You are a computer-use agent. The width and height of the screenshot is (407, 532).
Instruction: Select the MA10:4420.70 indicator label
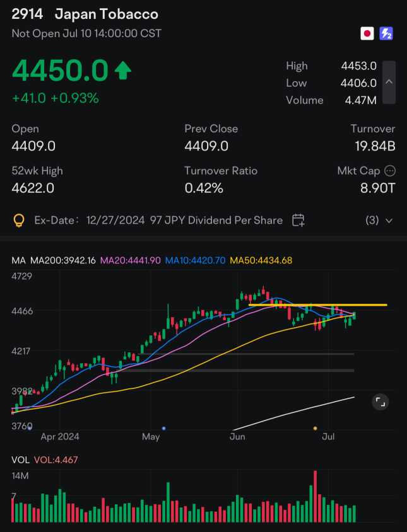pyautogui.click(x=196, y=260)
